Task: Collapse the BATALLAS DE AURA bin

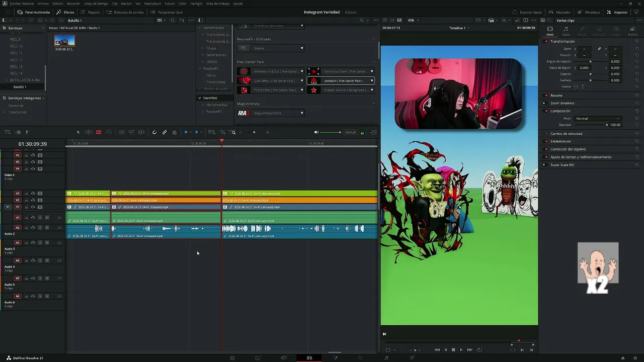Action: click(x=7, y=80)
